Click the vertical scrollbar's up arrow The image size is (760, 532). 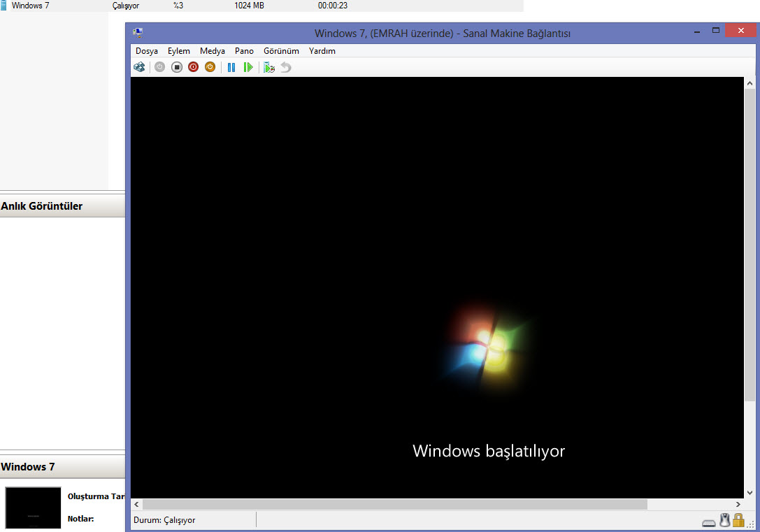pos(750,83)
